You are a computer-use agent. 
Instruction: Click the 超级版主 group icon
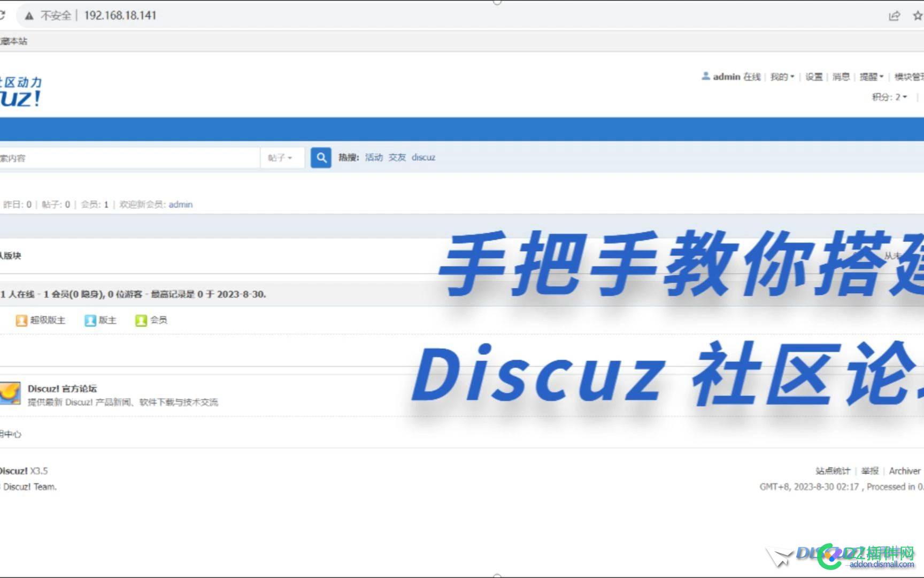point(21,320)
